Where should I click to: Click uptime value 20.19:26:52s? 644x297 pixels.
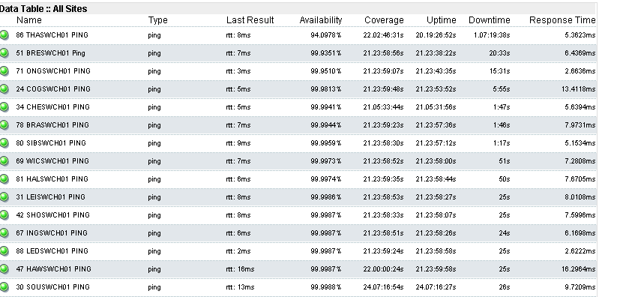coord(436,35)
